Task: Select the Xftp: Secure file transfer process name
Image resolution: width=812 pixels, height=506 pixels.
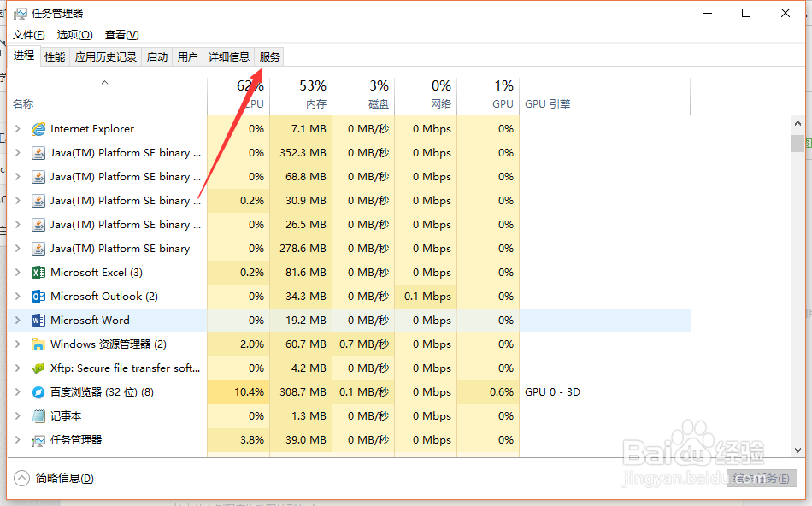Action: (x=125, y=368)
